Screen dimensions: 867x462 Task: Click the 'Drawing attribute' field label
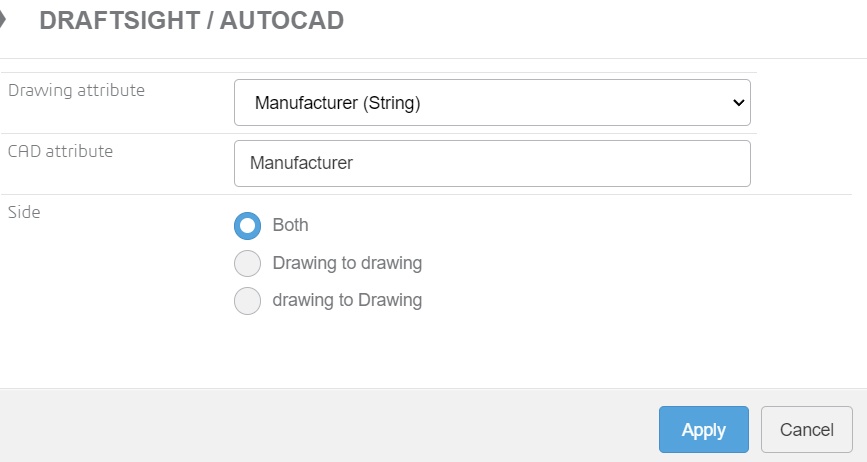[x=76, y=91]
